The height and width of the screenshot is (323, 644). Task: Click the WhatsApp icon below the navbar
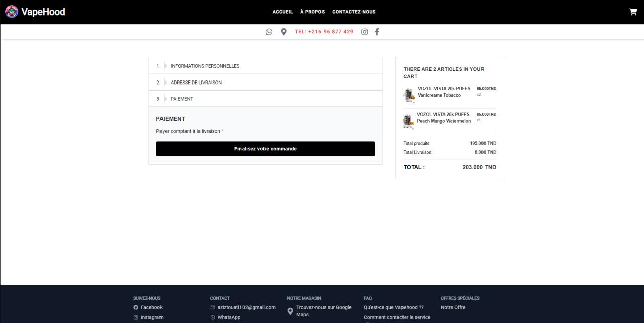269,32
